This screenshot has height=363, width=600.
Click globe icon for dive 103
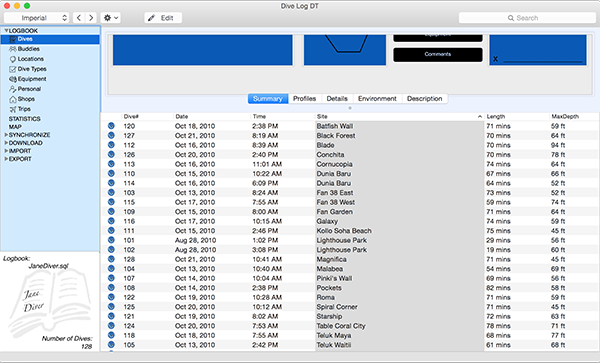[x=111, y=192]
